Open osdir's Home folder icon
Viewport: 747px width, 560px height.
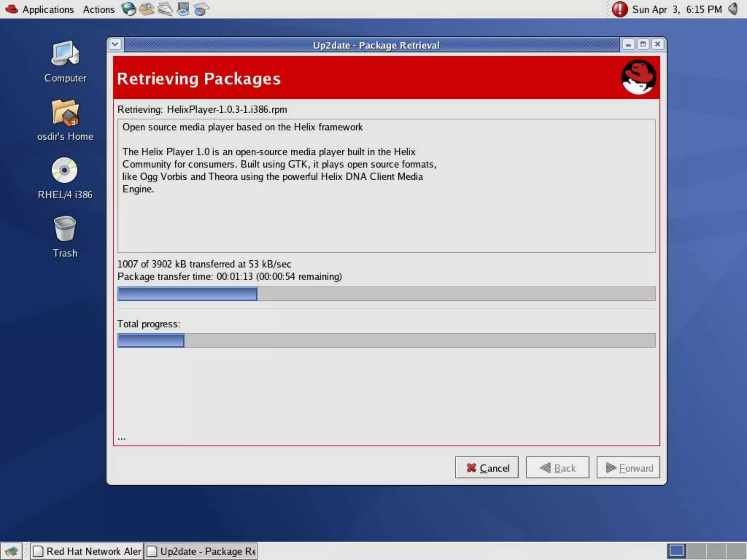pos(65,112)
